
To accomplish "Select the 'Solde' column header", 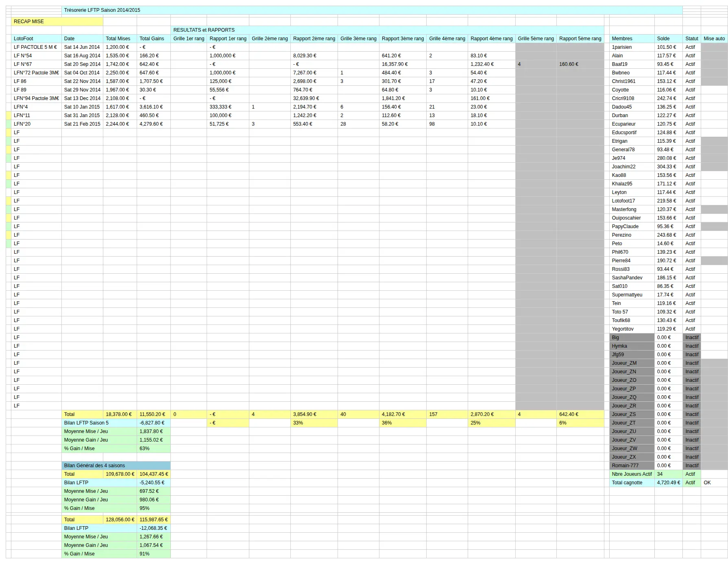I will click(669, 39).
